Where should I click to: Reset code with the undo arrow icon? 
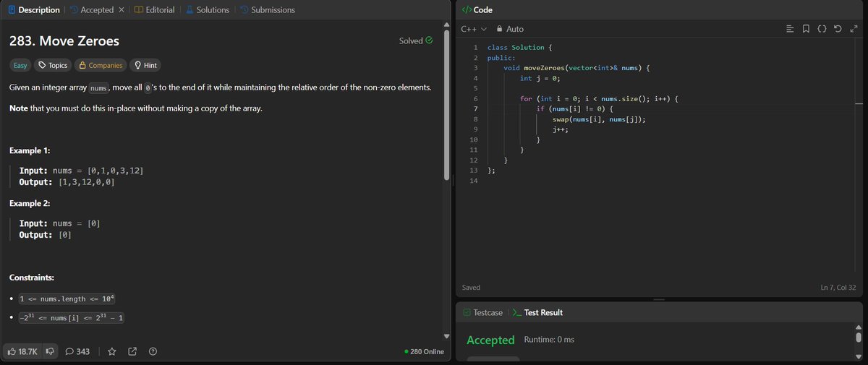(838, 29)
